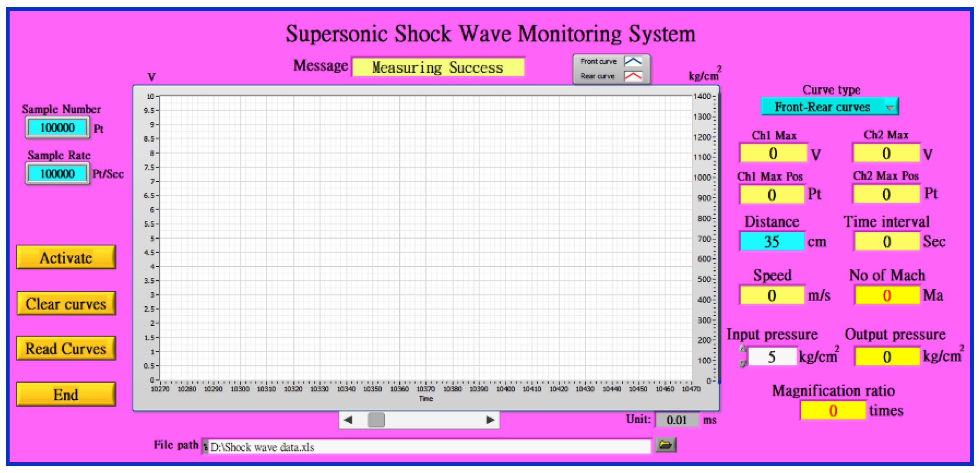Click the Sample Number input field
The width and height of the screenshot is (980, 473).
[x=57, y=128]
